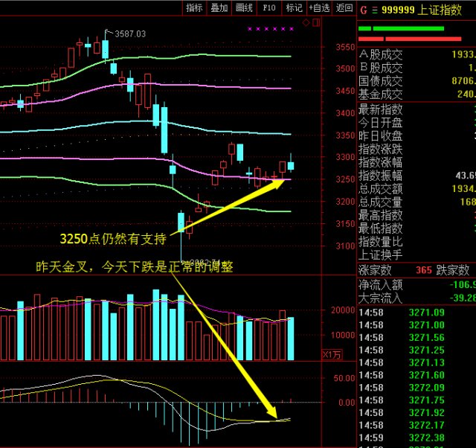Go back with the 返回 button
Viewport: 476px width, 448px height.
(344, 8)
